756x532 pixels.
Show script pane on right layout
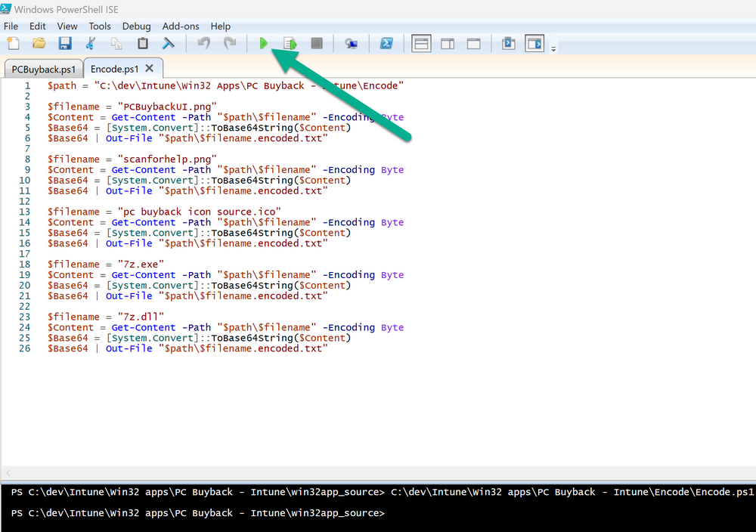pos(448,44)
